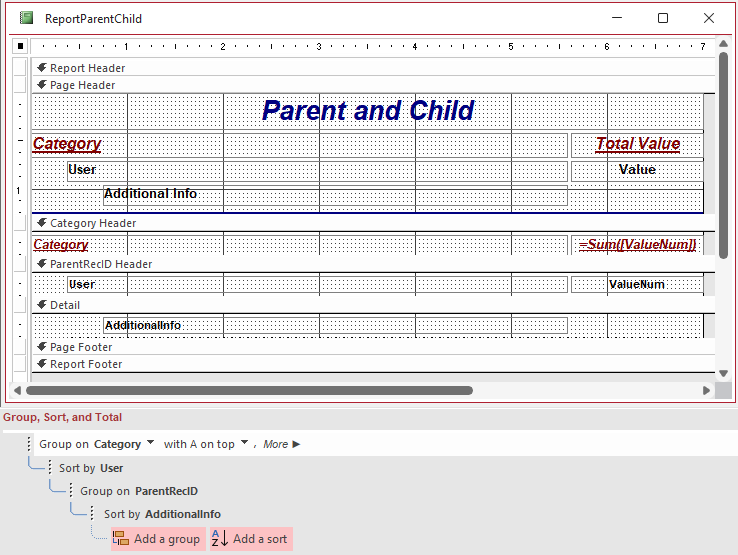Select the 'Group on ParentRecID' row
This screenshot has width=738, height=555.
tap(139, 491)
